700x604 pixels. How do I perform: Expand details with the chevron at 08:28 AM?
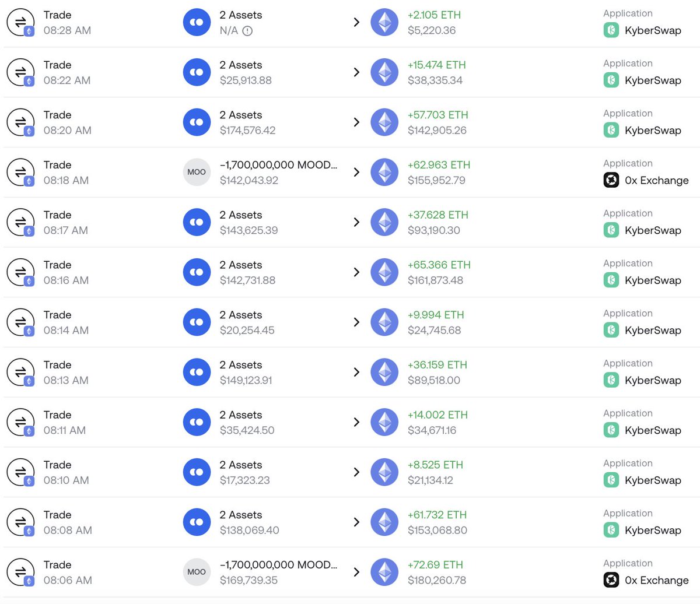pos(356,22)
